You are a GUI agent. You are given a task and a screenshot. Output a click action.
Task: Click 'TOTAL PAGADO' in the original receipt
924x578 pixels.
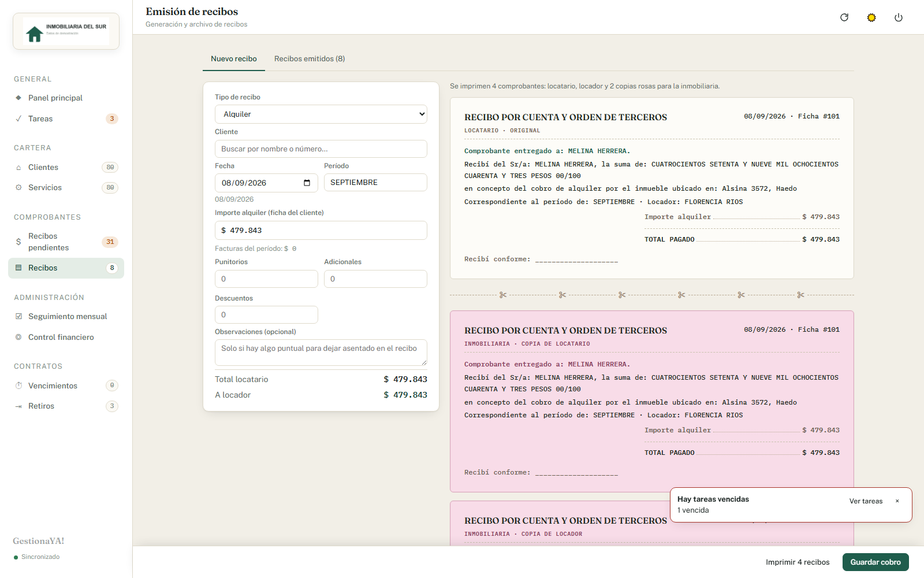(x=669, y=239)
